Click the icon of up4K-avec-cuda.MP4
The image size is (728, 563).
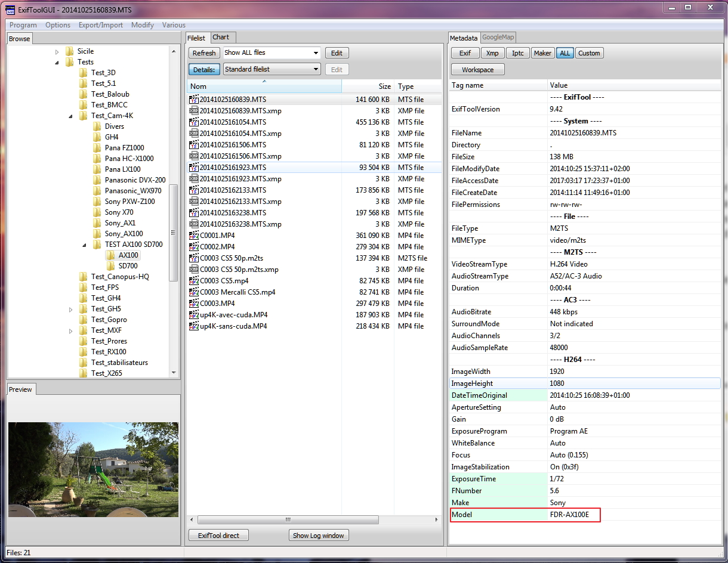(193, 315)
